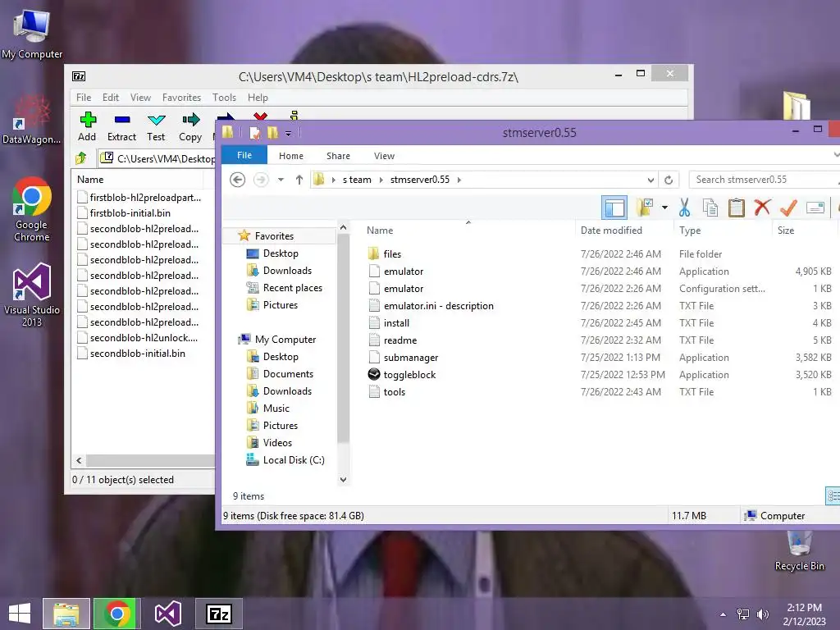The image size is (840, 630).
Task: Click the navigation pane scroll down arrow
Action: pyautogui.click(x=344, y=479)
